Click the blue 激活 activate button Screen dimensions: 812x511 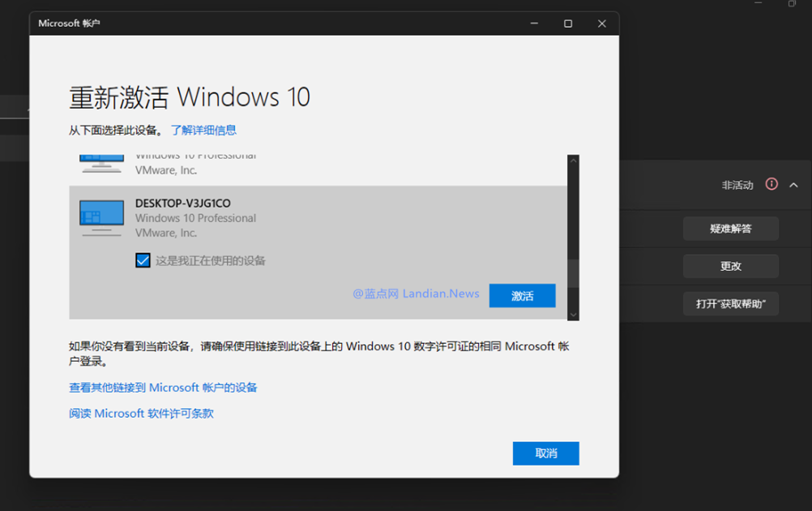(522, 295)
